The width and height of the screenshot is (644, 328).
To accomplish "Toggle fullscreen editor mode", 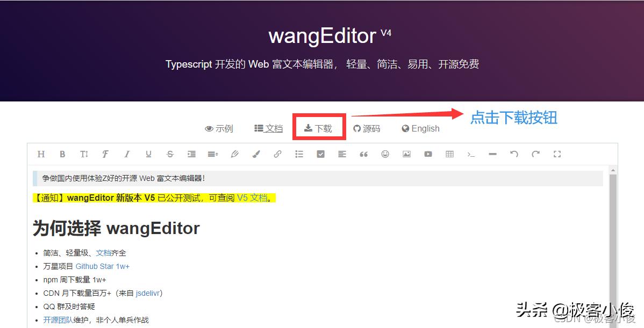I will [x=557, y=154].
